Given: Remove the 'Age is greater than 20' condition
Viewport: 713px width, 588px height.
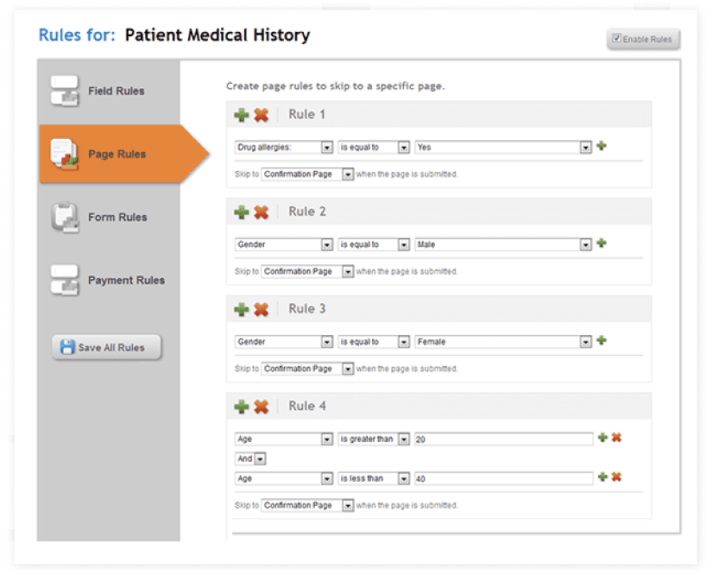Looking at the screenshot, I should (616, 438).
